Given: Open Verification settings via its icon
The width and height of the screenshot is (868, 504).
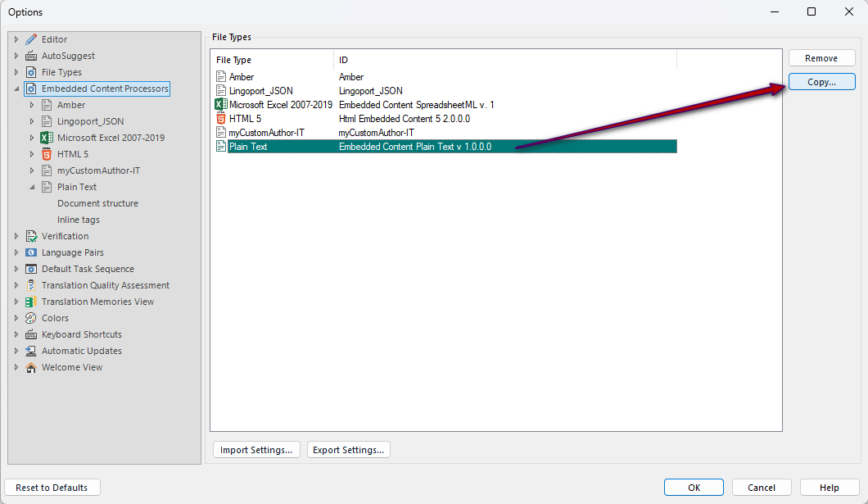Looking at the screenshot, I should pos(30,235).
